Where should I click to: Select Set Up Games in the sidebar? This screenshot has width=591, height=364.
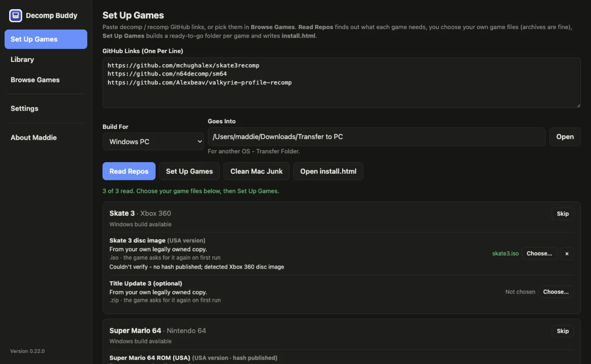click(46, 39)
